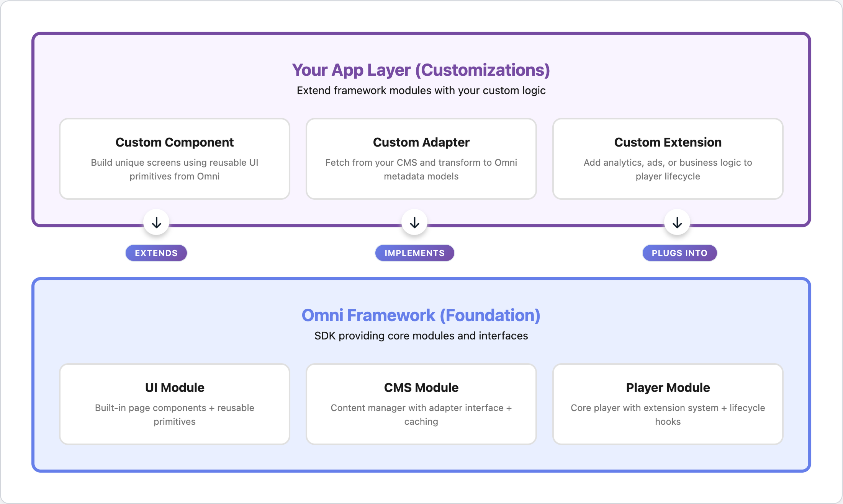This screenshot has height=504, width=843.
Task: Click subtitle SDK providing core modules and interfaces
Action: click(421, 336)
